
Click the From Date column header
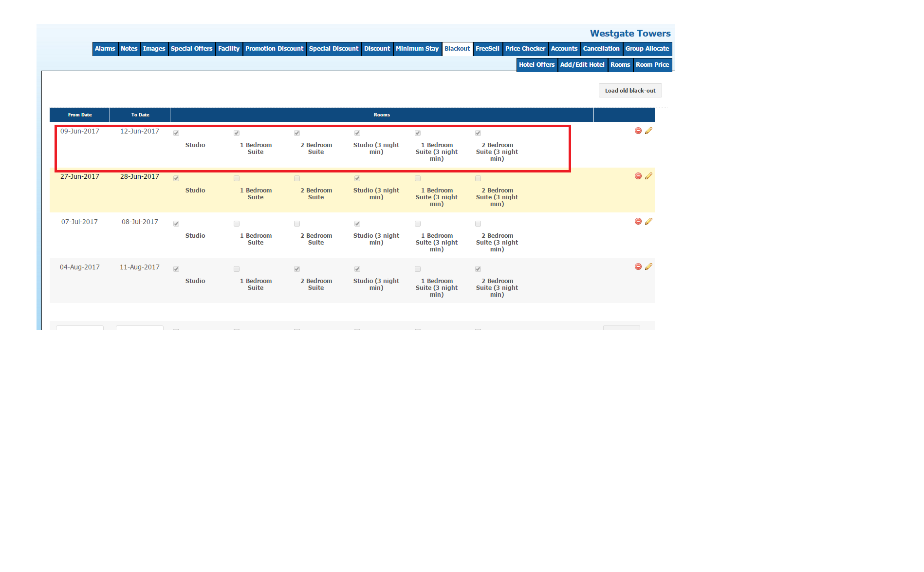pyautogui.click(x=80, y=115)
